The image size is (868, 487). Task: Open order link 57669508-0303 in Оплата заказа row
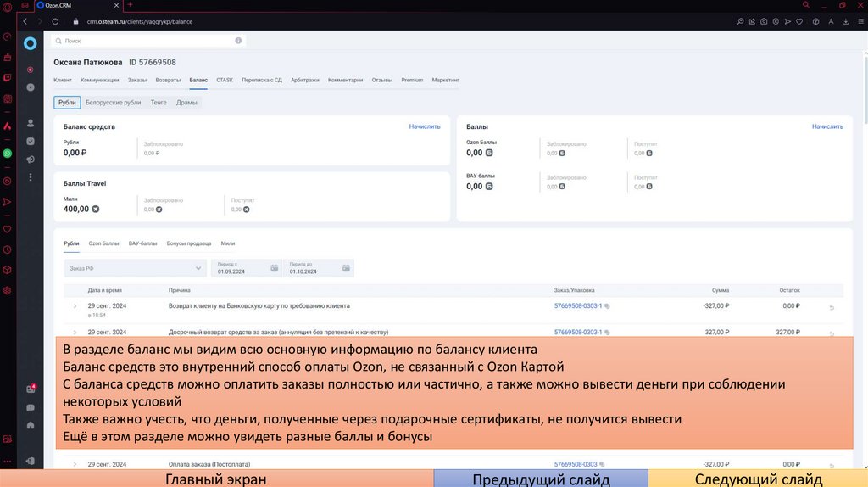[x=576, y=464]
